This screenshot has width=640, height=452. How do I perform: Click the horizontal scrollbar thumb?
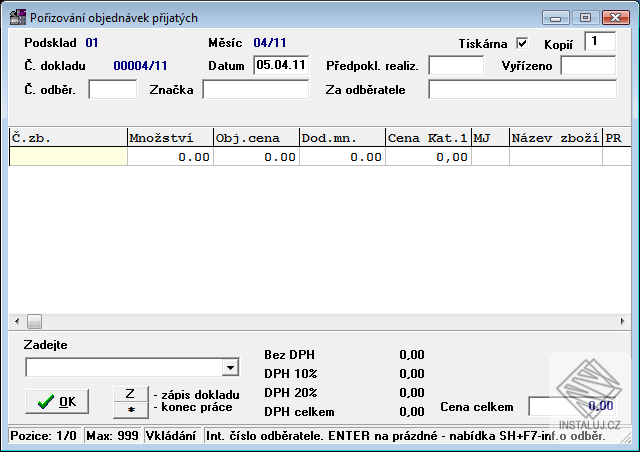(34, 322)
